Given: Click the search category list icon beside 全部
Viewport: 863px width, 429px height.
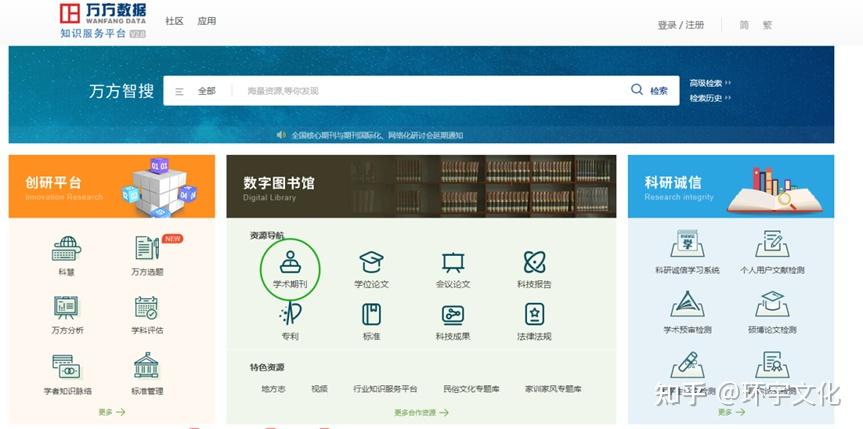Looking at the screenshot, I should pos(179,91).
